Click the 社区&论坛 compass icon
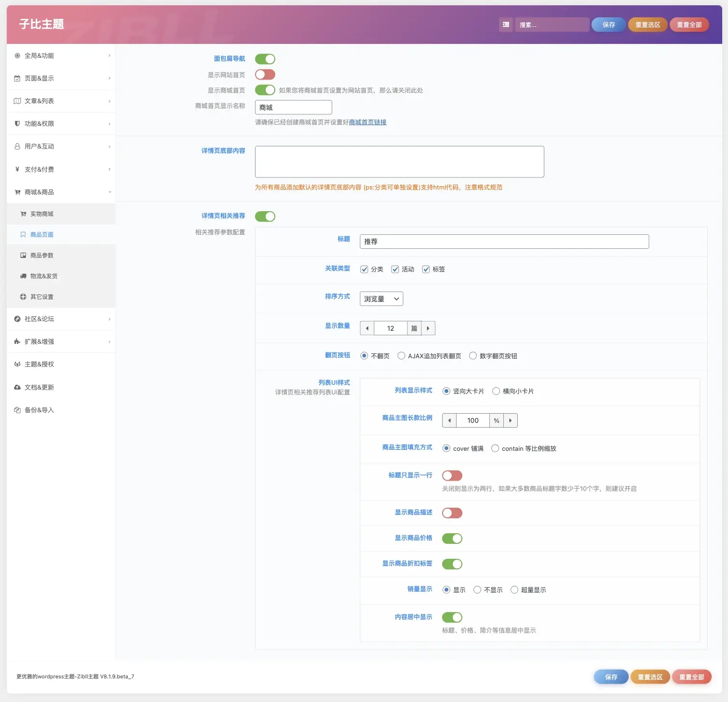This screenshot has height=702, width=728. 17,319
